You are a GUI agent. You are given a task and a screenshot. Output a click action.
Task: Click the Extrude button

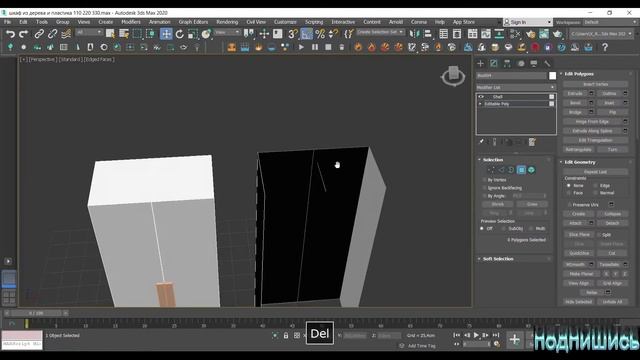pyautogui.click(x=575, y=93)
